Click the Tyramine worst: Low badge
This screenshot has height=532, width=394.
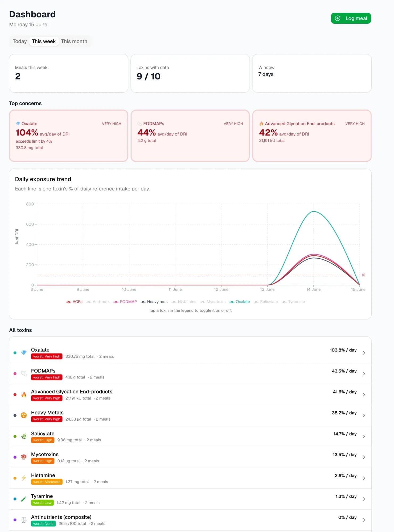[x=42, y=503]
